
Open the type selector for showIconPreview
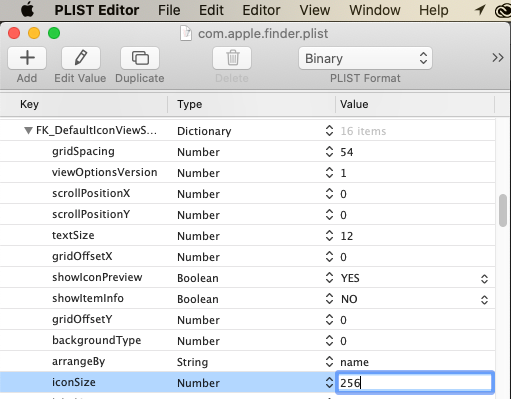pos(329,278)
